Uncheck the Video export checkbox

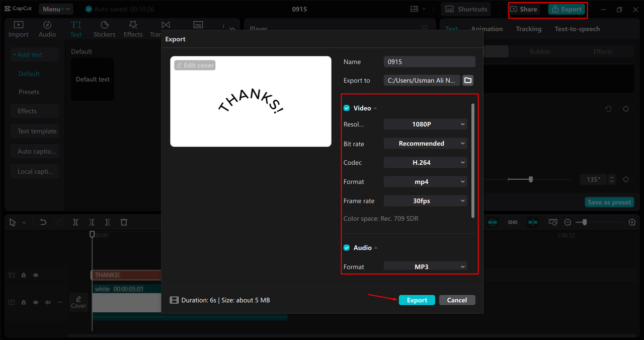pos(347,108)
